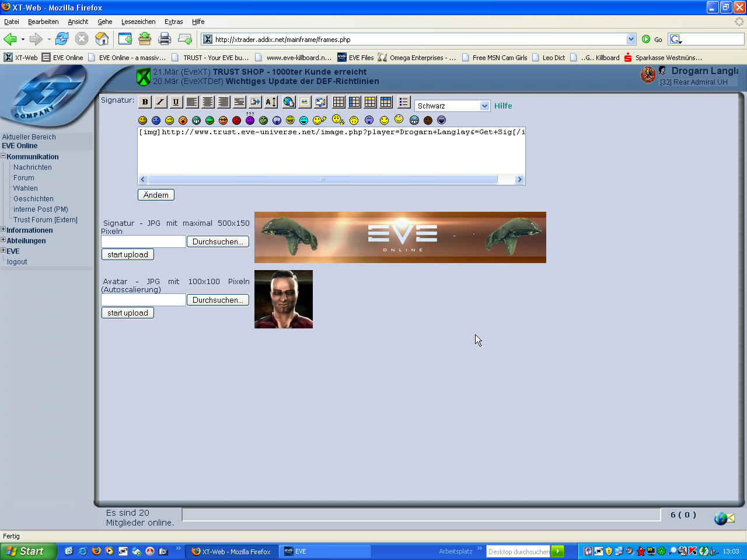Click Durchsuchen for the signature upload
The height and width of the screenshot is (560, 747).
click(x=218, y=242)
